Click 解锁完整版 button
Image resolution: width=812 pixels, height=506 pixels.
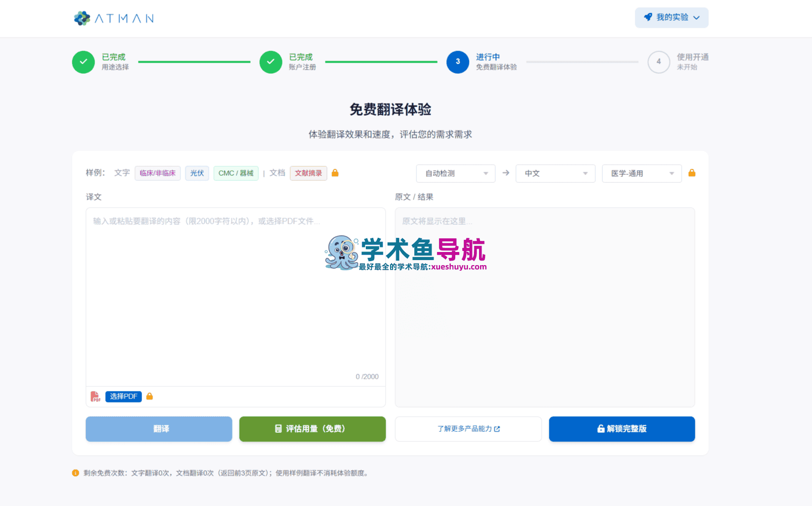(x=622, y=429)
